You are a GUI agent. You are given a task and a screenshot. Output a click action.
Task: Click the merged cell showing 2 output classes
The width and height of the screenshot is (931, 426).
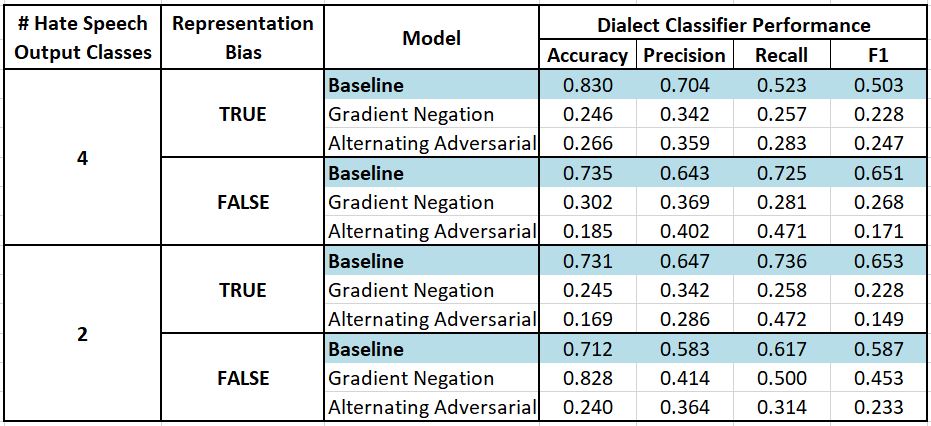[82, 334]
